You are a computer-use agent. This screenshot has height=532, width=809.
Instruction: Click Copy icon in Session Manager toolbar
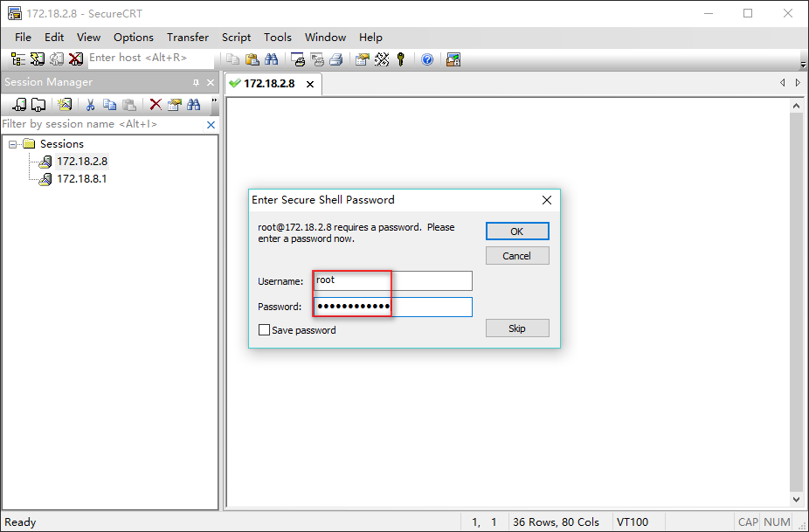coord(109,105)
